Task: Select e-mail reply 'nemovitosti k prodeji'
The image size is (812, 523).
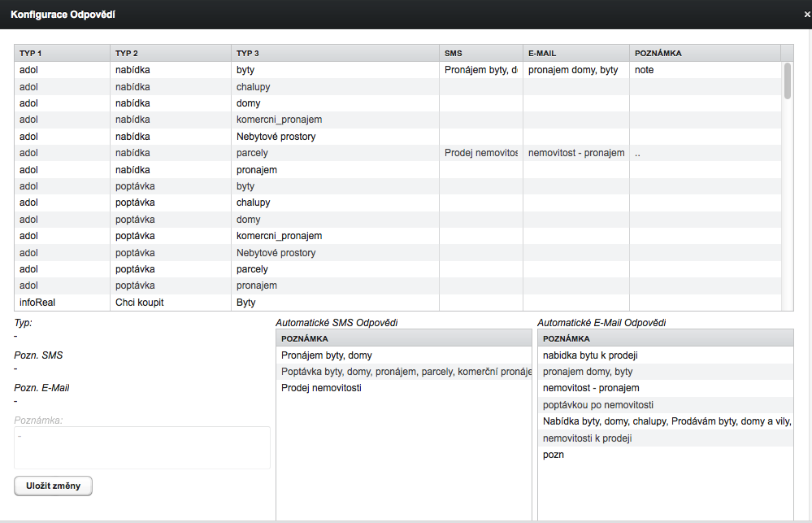Action: [x=666, y=438]
